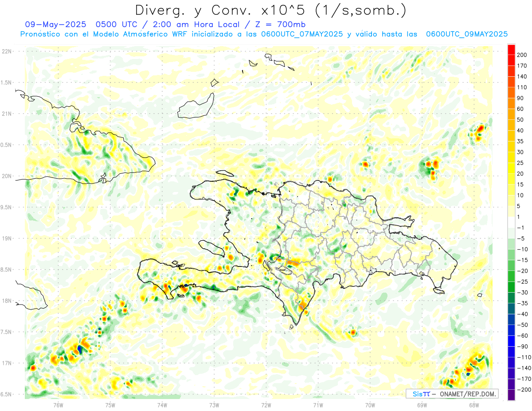Image resolution: width=532 pixels, height=411 pixels.
Task: Click "0600UTC_09MAY2025" valid-until time text
Action: (x=466, y=34)
